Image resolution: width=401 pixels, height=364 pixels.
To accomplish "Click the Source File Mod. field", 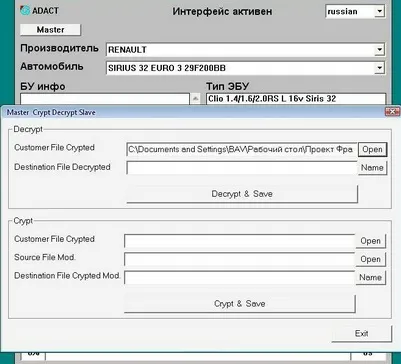I will pyautogui.click(x=240, y=259).
